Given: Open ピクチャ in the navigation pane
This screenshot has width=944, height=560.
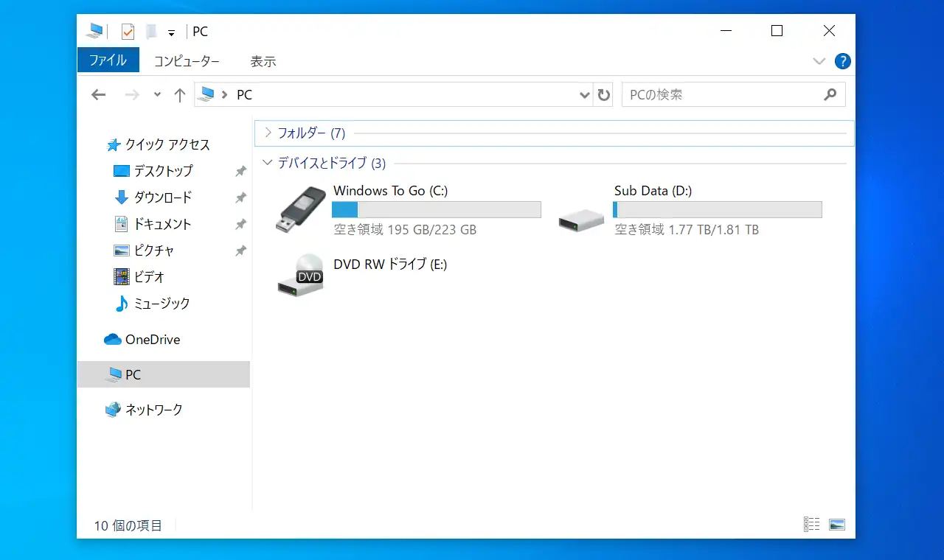Looking at the screenshot, I should click(x=154, y=251).
